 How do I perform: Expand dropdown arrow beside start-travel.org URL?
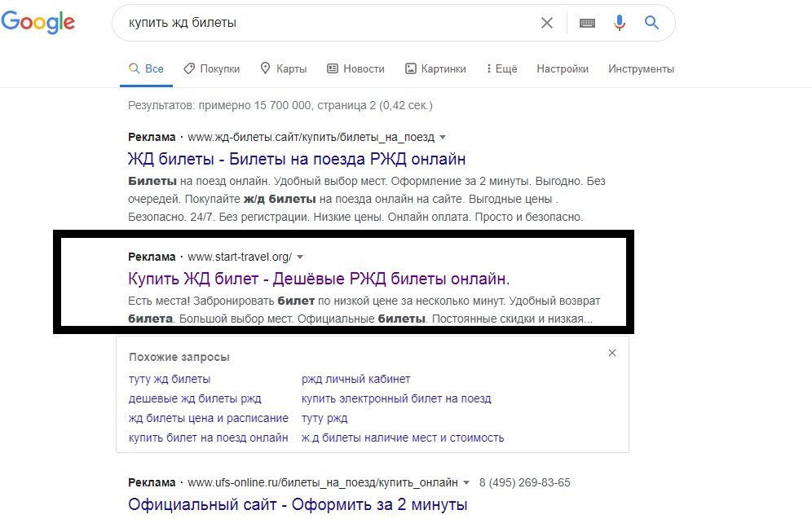click(x=300, y=257)
